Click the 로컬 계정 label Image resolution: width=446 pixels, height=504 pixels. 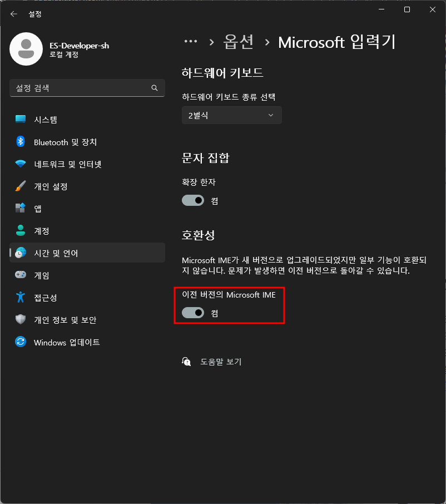[x=64, y=55]
